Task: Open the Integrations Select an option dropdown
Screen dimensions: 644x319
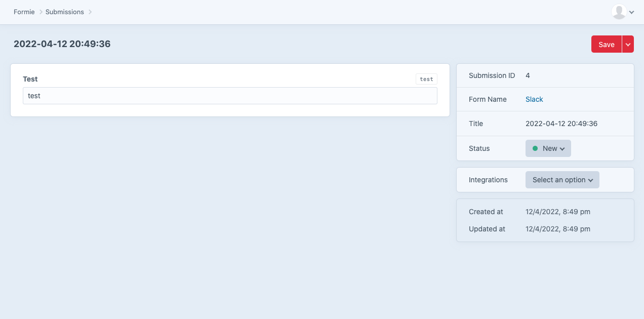Action: click(x=562, y=180)
